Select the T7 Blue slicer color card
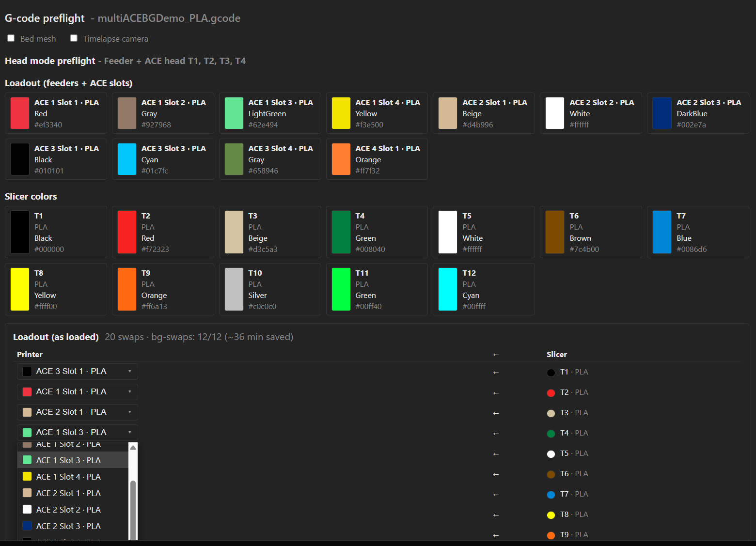The height and width of the screenshot is (546, 756). 698,232
